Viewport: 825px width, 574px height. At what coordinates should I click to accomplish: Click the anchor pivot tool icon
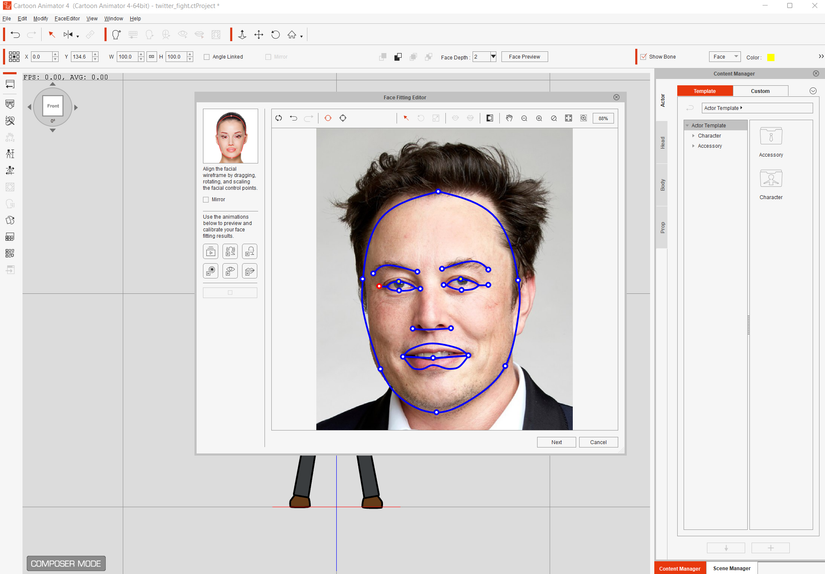pos(242,35)
